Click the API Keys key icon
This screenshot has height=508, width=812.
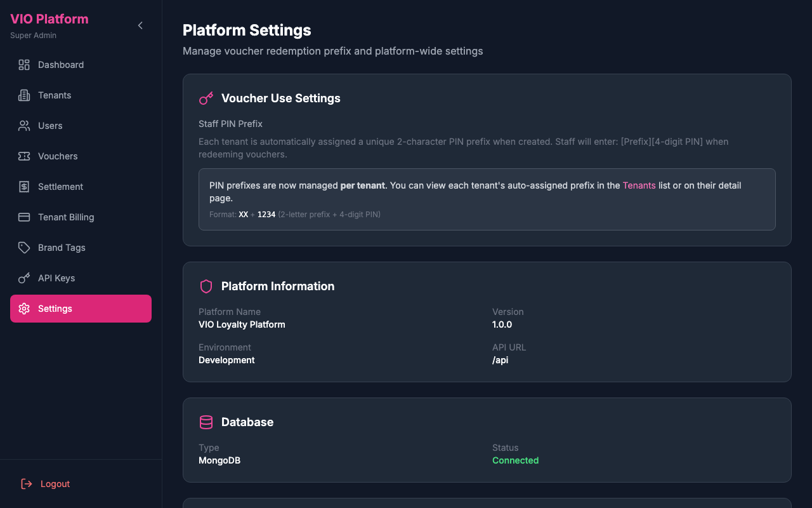coord(24,277)
